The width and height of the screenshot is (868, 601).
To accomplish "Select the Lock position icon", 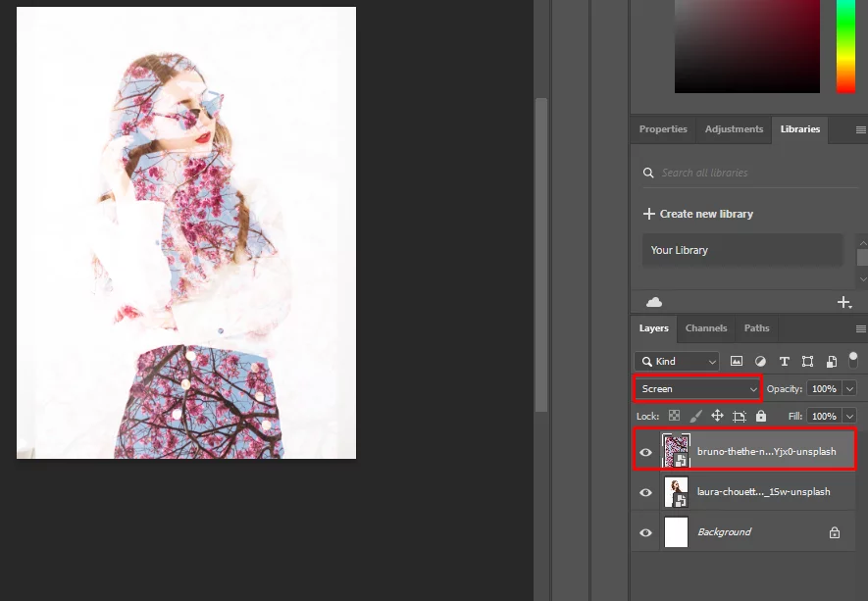I will click(717, 416).
